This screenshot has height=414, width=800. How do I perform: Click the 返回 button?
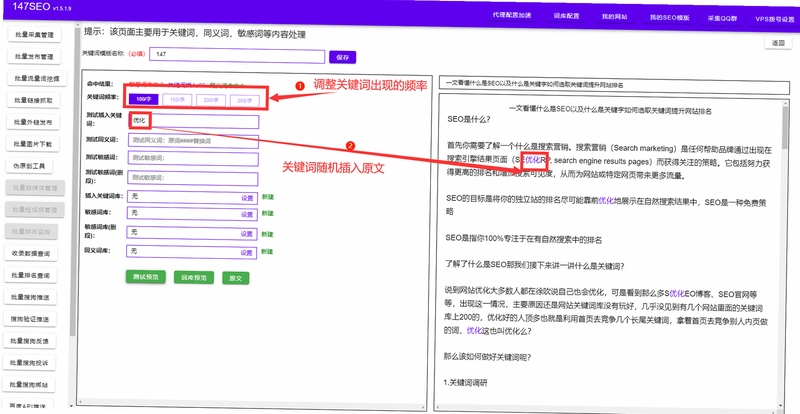778,43
